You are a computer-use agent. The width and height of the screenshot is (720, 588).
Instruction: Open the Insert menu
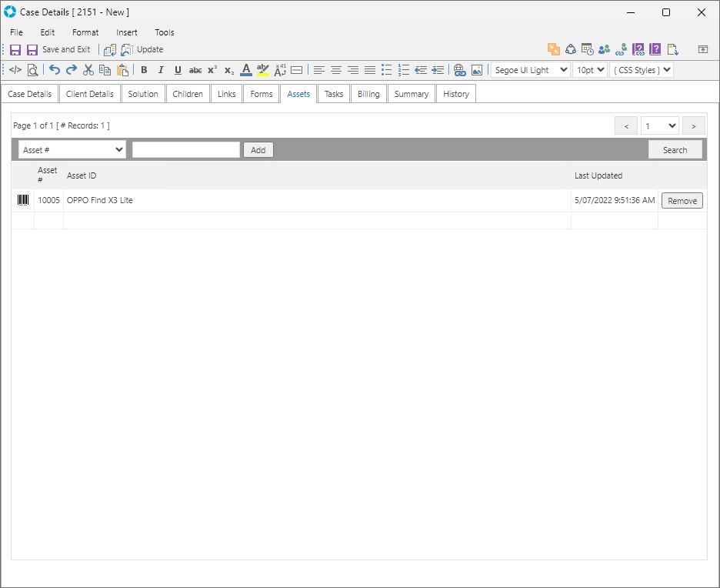coord(127,32)
